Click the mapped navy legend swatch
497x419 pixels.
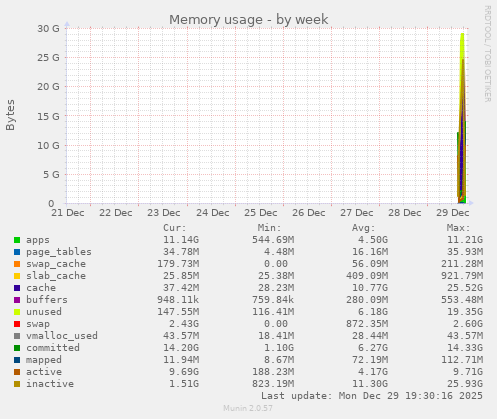(x=17, y=360)
